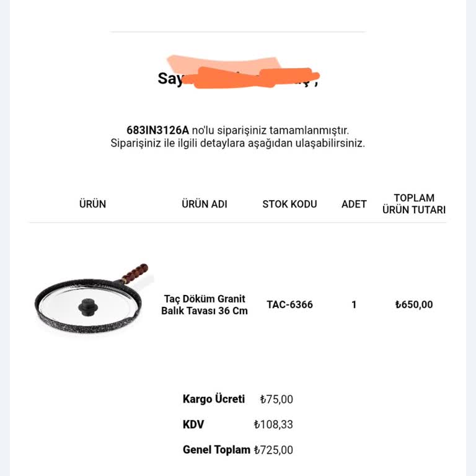Click the ADET column header
The width and height of the screenshot is (476, 476).
[354, 204]
